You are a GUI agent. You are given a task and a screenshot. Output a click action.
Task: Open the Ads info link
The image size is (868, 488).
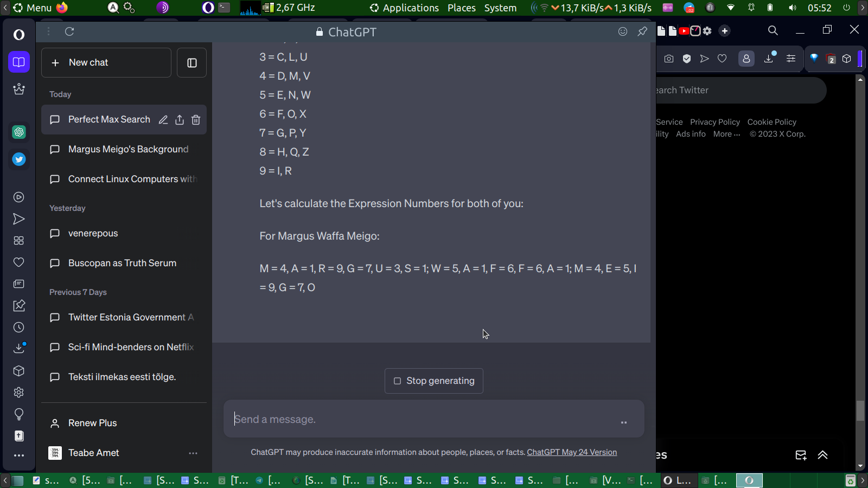pos(691,134)
